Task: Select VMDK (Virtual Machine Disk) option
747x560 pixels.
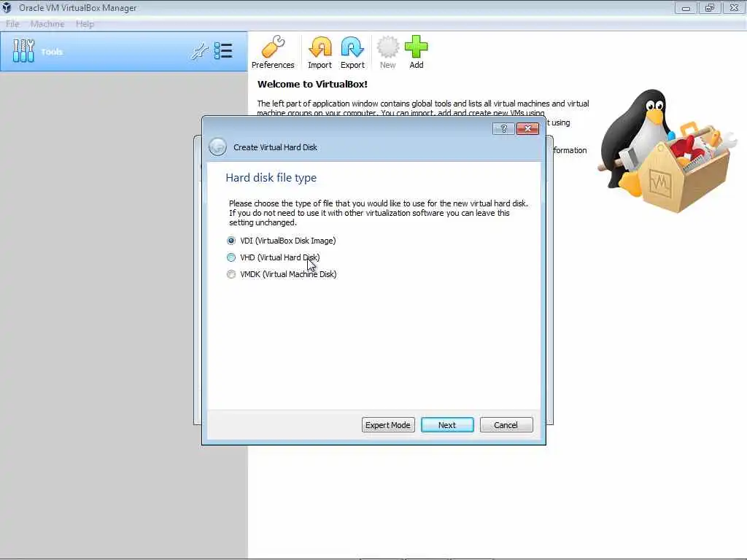Action: click(x=282, y=274)
